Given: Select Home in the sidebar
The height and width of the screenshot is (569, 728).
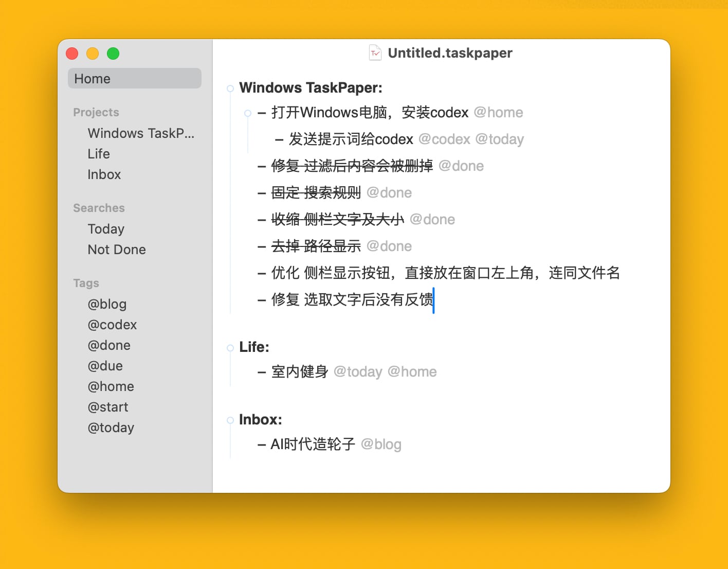Looking at the screenshot, I should pyautogui.click(x=135, y=78).
